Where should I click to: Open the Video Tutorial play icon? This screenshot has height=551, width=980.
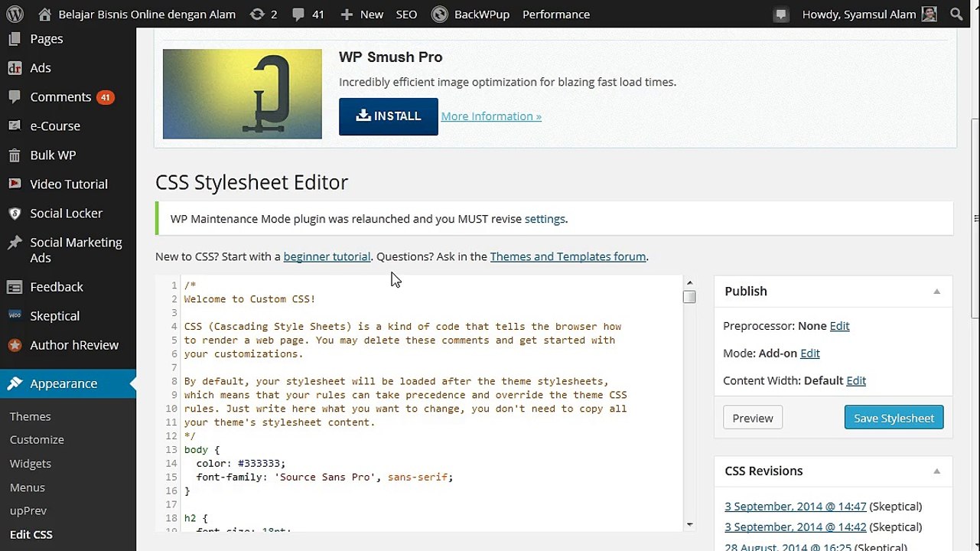pos(15,184)
